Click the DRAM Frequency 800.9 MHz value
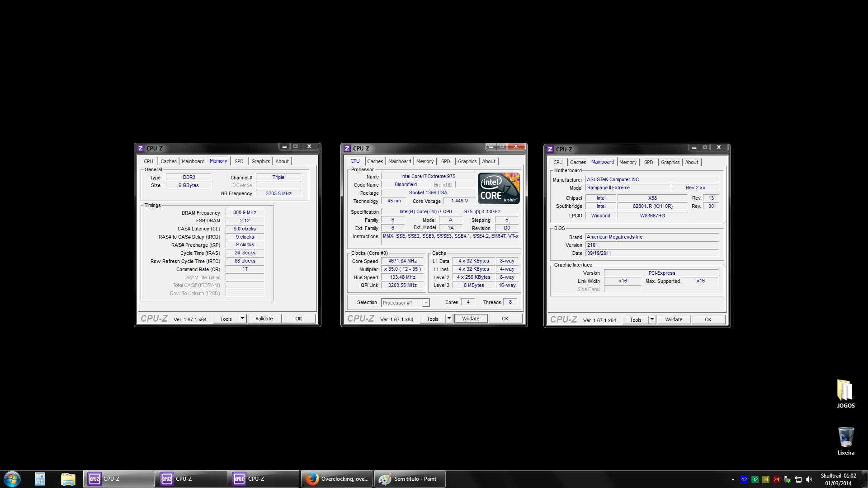The height and width of the screenshot is (488, 868). [245, 212]
